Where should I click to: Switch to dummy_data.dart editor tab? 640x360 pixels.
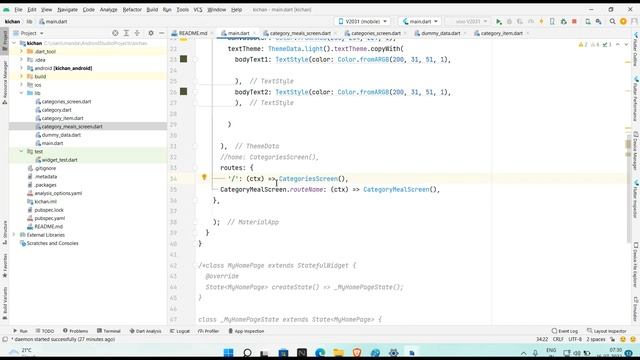coord(440,33)
